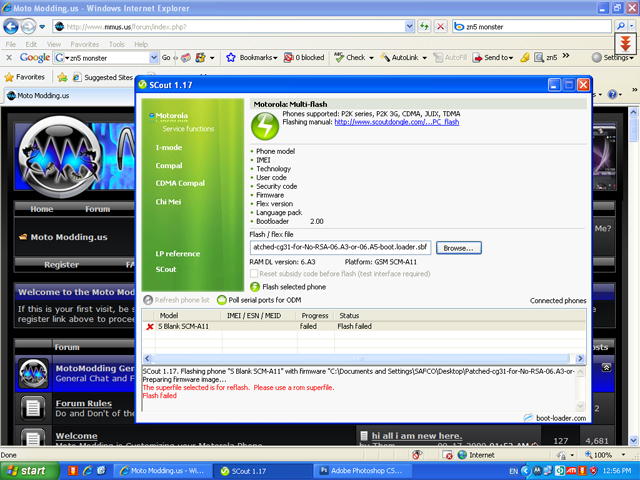Click the page vertical scroll down arrow
Viewport: 640px width, 480px height.
[633, 441]
